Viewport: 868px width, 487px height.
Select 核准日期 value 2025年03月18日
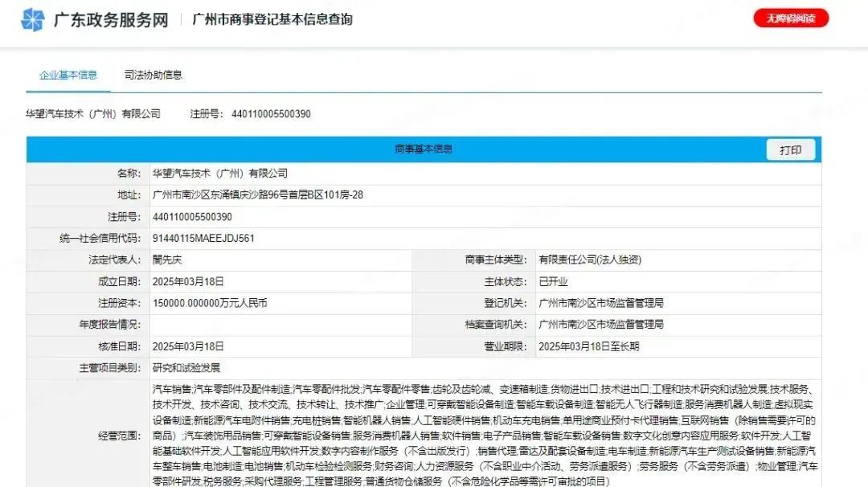tap(188, 346)
